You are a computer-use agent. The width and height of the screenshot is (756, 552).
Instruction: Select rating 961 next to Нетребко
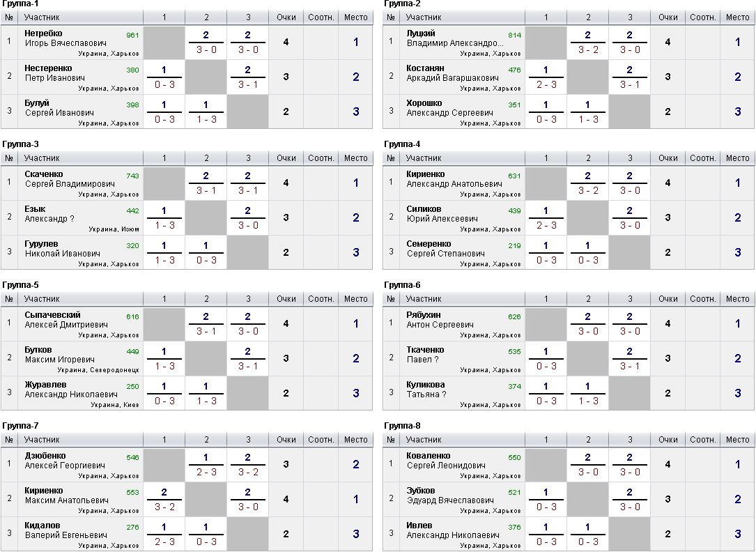[x=132, y=35]
